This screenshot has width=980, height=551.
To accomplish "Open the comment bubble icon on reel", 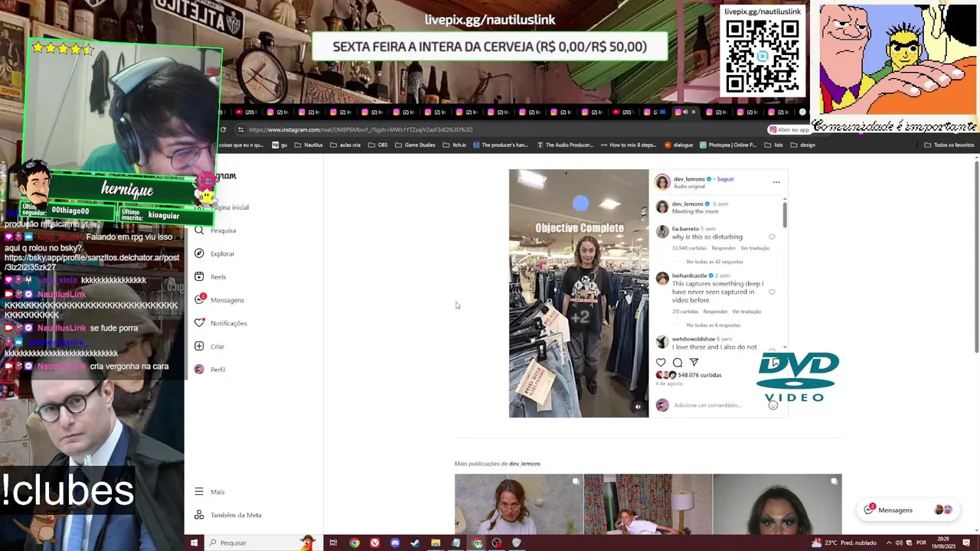I will [x=678, y=363].
